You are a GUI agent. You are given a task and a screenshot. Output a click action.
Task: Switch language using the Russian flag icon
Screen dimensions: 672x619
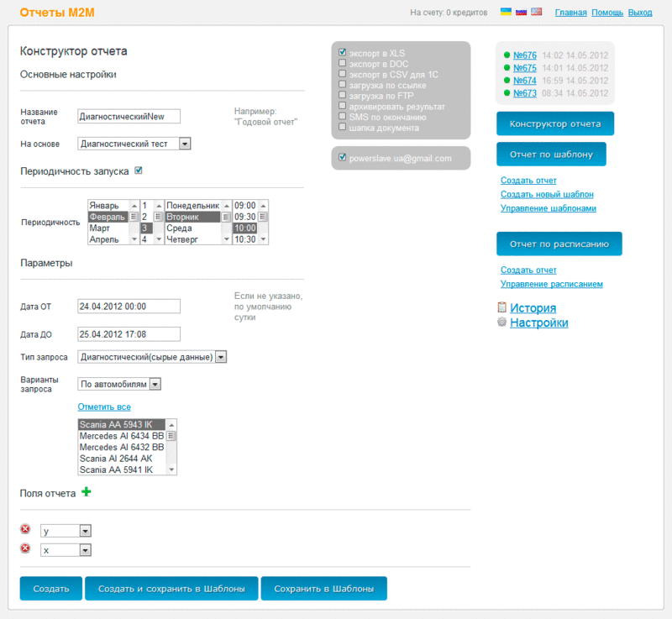pyautogui.click(x=521, y=12)
